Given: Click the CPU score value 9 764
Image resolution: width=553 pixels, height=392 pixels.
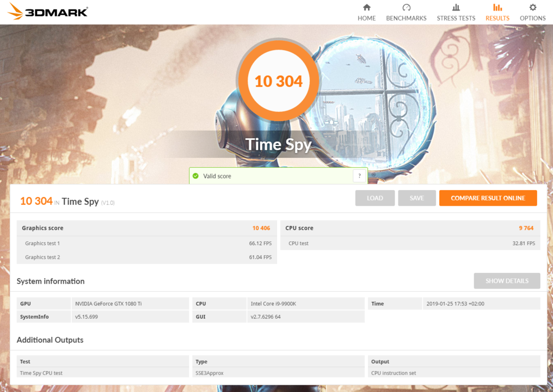Looking at the screenshot, I should click(526, 228).
